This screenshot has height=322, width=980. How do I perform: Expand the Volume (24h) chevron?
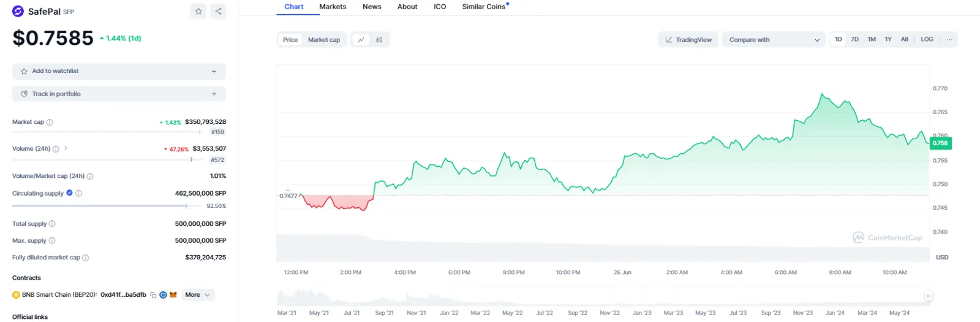66,148
